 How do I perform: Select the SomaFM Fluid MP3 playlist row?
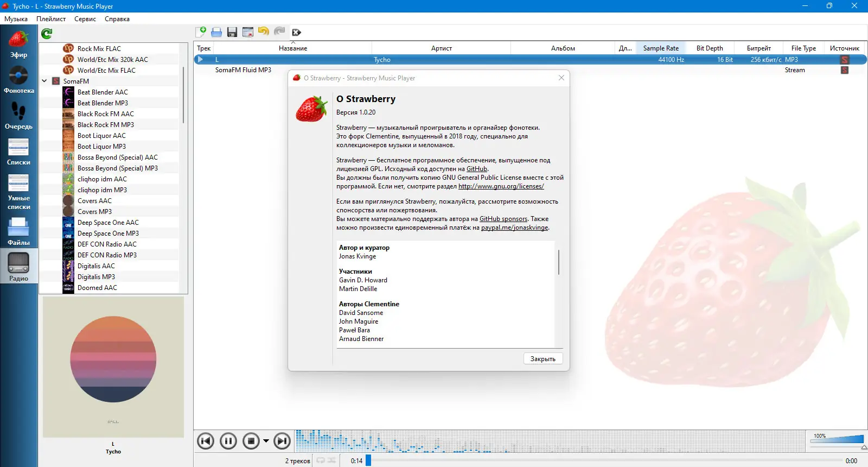tap(530, 70)
